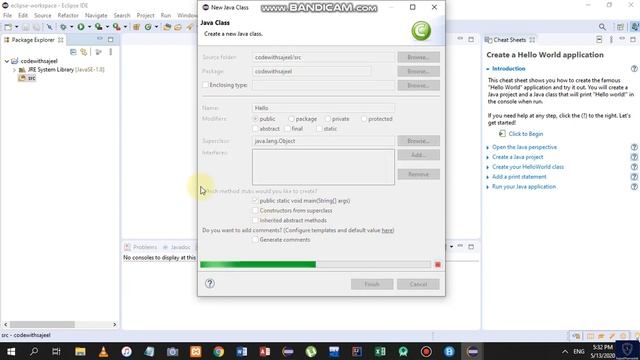Click the Java perspective icon
The height and width of the screenshot is (360, 640).
click(634, 27)
